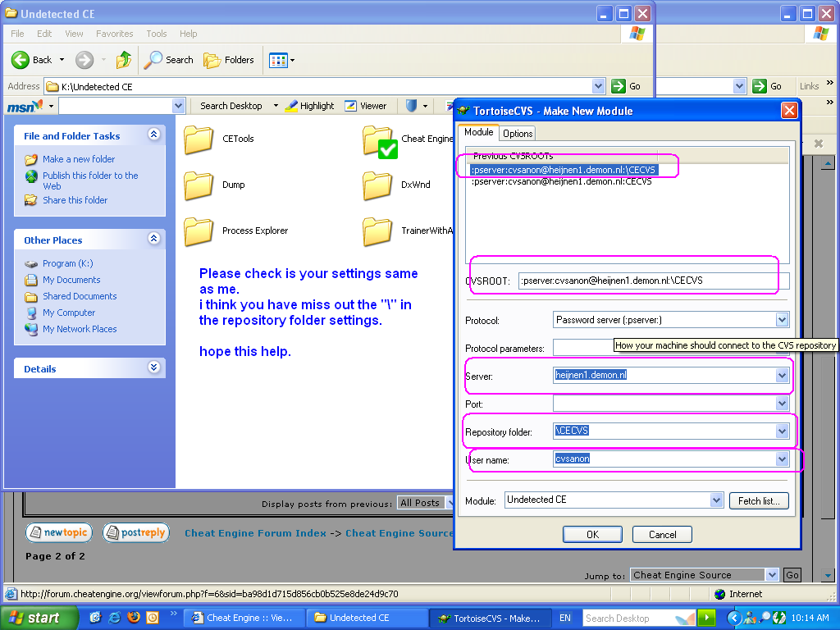Click the Highlight tool in MSN toolbar

pyautogui.click(x=309, y=106)
